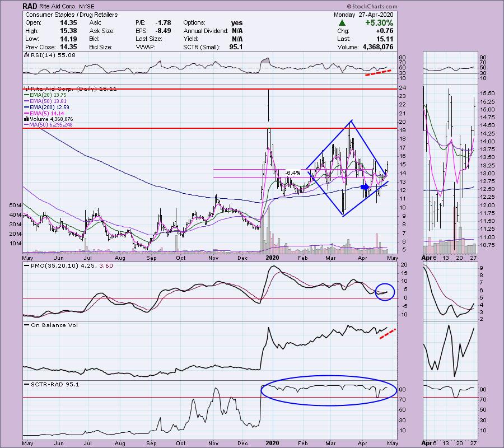Select the Rite Aid Corp. (Daily) chart title
504x448 pixels.
[x=73, y=88]
